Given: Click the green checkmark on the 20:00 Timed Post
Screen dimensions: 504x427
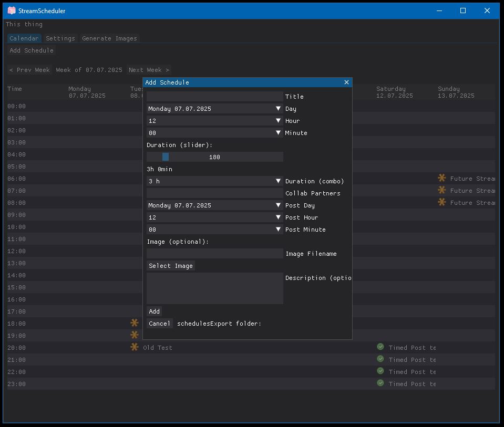Looking at the screenshot, I should click(x=380, y=347).
